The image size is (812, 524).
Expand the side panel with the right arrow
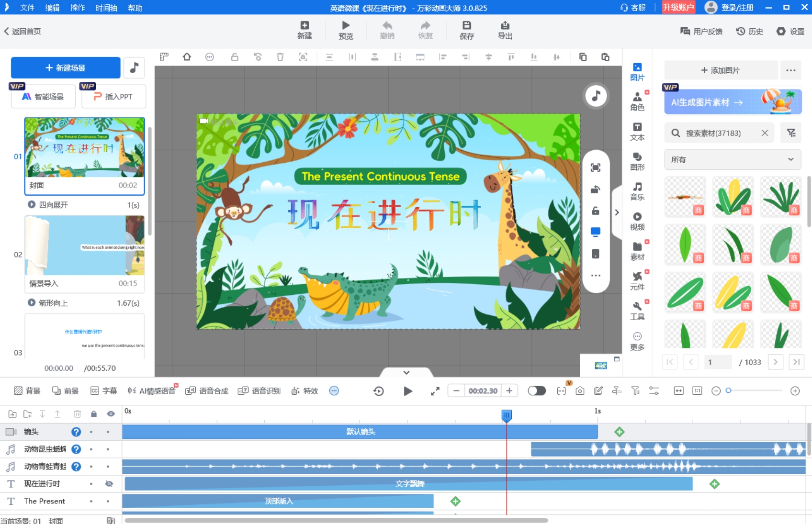click(617, 212)
